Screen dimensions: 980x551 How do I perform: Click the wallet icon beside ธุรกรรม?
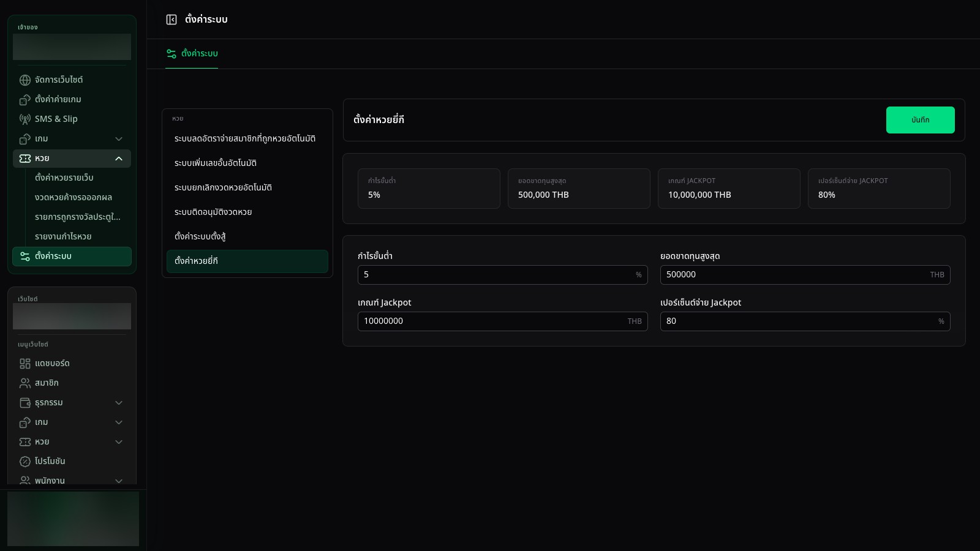(25, 403)
